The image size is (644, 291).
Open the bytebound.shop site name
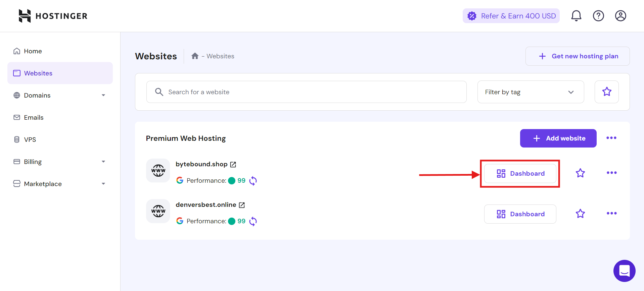[x=201, y=164]
